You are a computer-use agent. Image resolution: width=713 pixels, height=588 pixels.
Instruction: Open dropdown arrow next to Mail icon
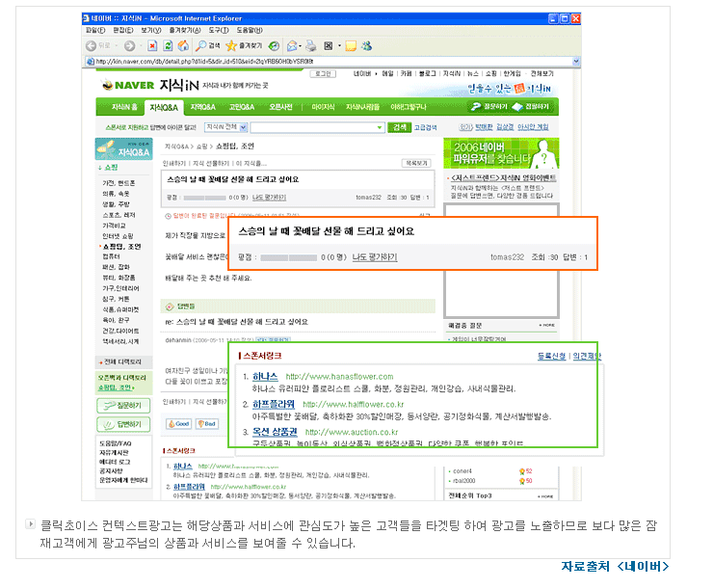(300, 46)
